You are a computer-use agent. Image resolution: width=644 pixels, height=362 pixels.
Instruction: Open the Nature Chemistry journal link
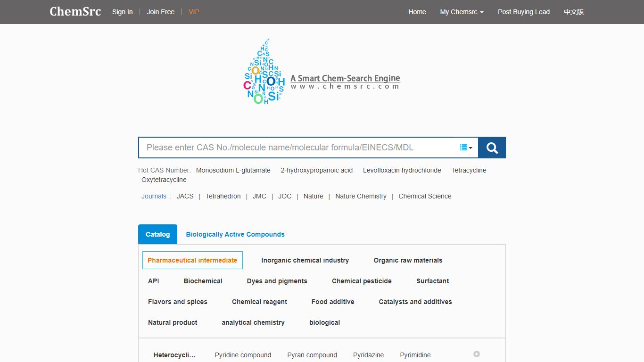(361, 196)
